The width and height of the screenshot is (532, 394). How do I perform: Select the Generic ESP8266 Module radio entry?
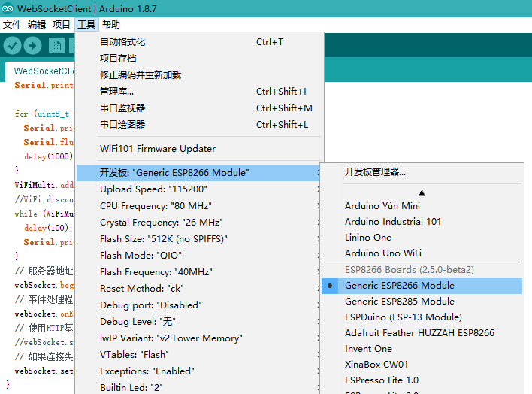click(x=422, y=286)
